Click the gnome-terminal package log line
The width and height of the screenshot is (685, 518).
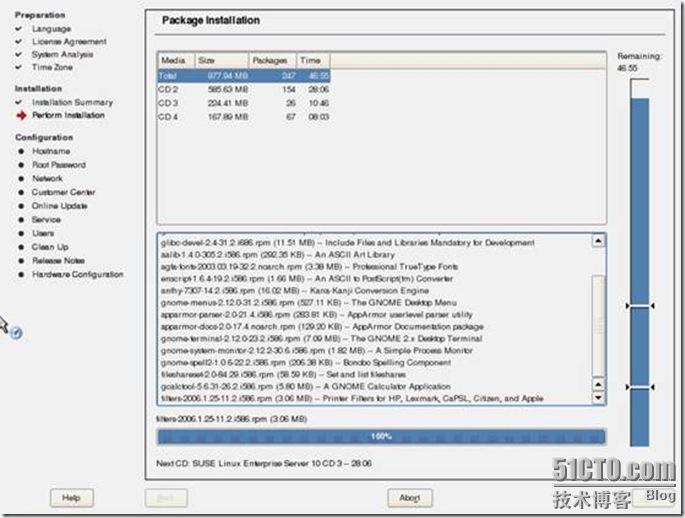(x=322, y=338)
